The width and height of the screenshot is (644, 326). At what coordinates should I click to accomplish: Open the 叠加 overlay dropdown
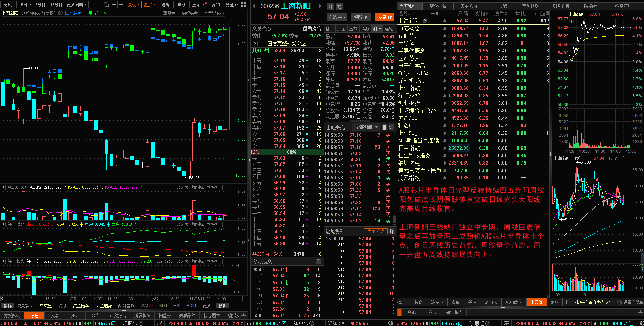click(x=150, y=5)
